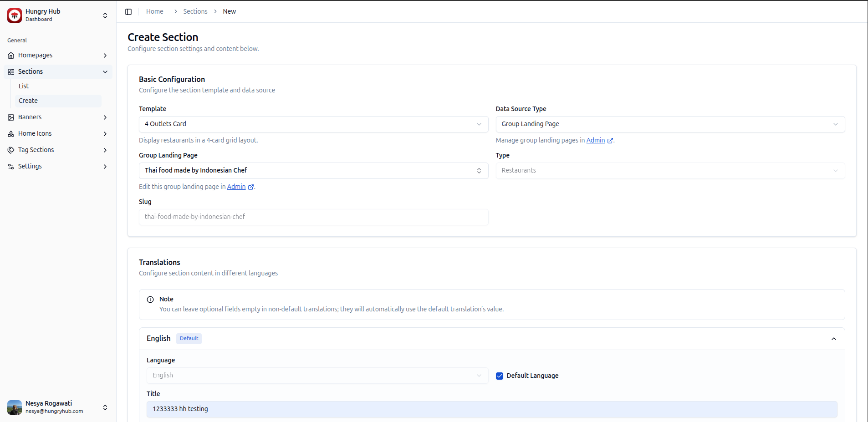
Task: Click the Admin link under Group Landing Page
Action: 236,187
